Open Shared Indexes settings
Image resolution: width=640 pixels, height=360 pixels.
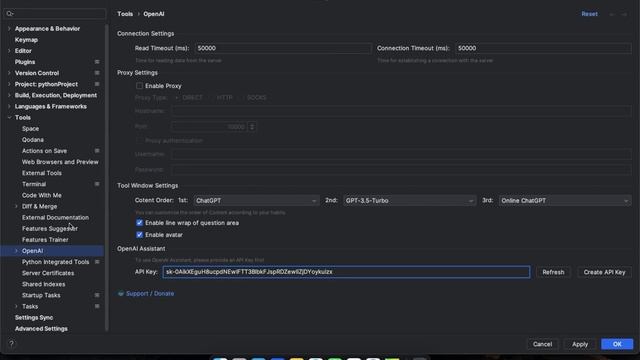[x=43, y=284]
